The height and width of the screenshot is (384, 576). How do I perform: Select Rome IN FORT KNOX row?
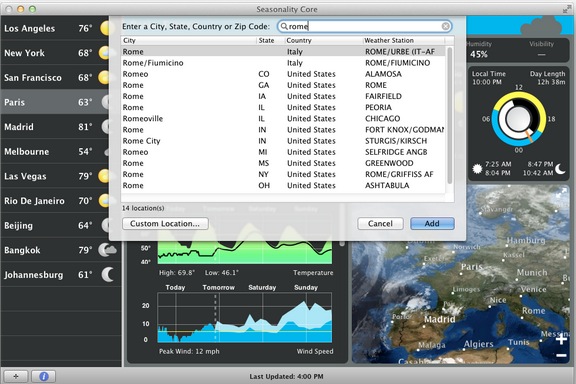[x=283, y=130]
